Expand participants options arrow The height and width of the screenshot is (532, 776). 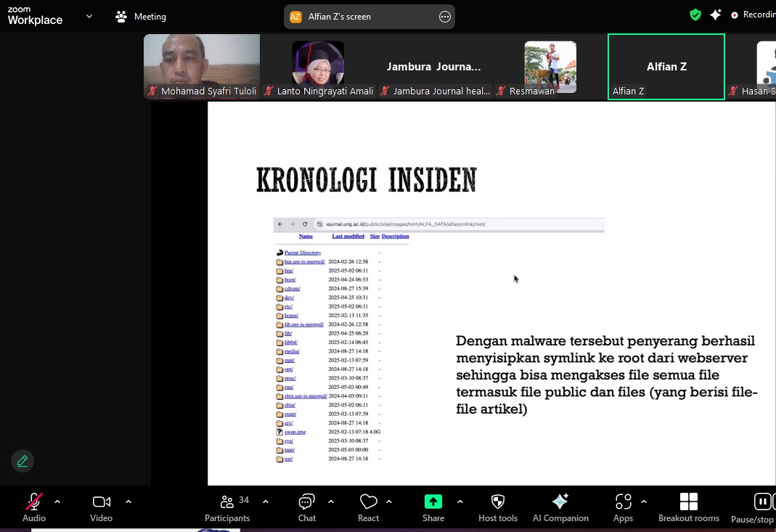coord(266,502)
